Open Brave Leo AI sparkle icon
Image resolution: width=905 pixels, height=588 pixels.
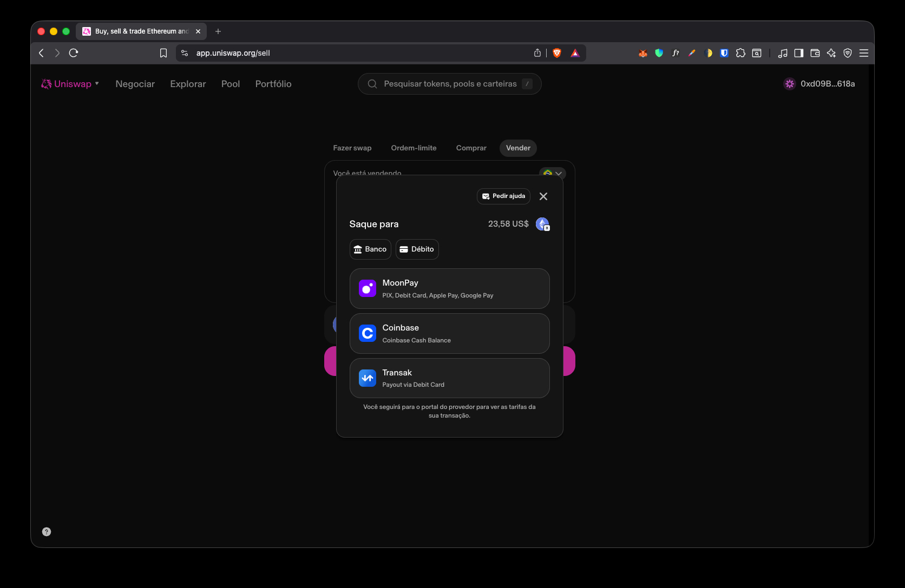(831, 53)
